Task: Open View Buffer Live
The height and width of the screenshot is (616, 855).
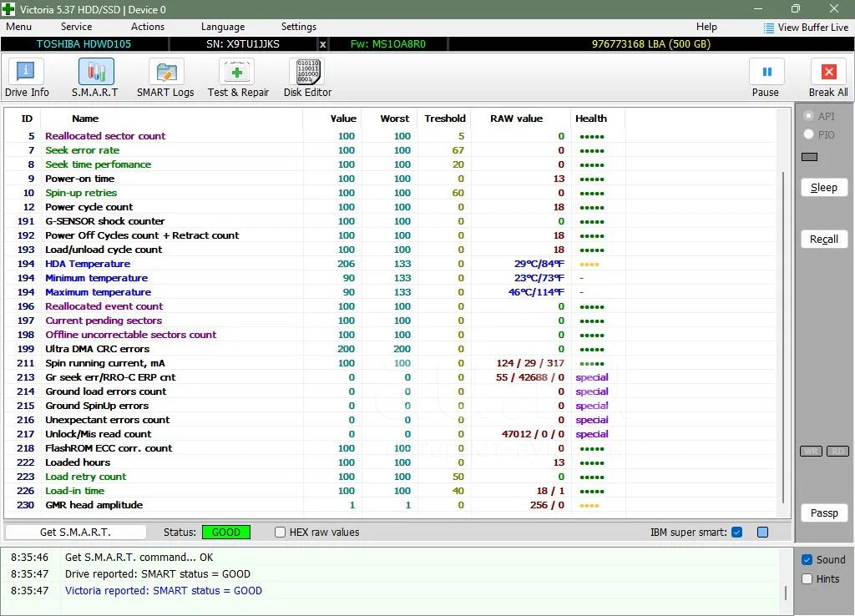Action: (x=806, y=28)
